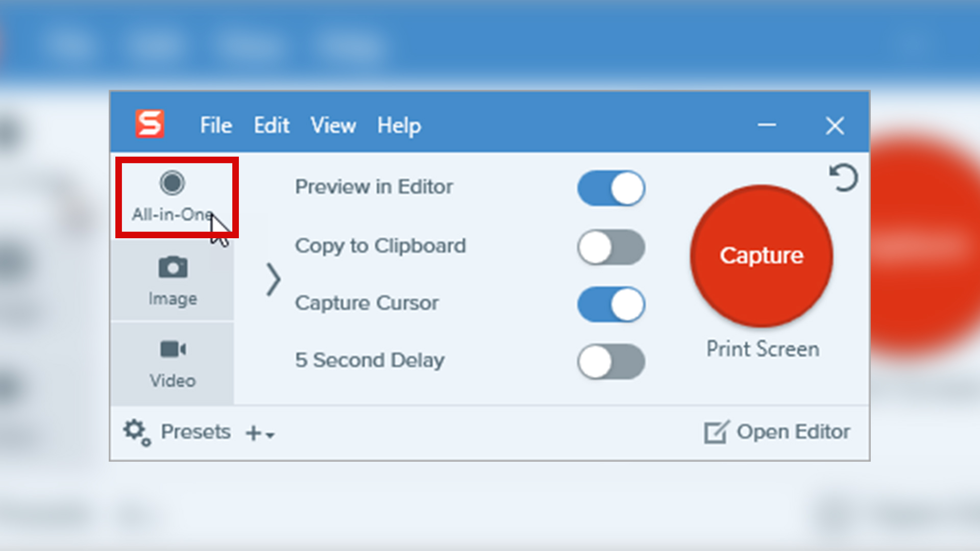This screenshot has width=980, height=551.
Task: Close the Snagit capture window
Action: pyautogui.click(x=835, y=126)
